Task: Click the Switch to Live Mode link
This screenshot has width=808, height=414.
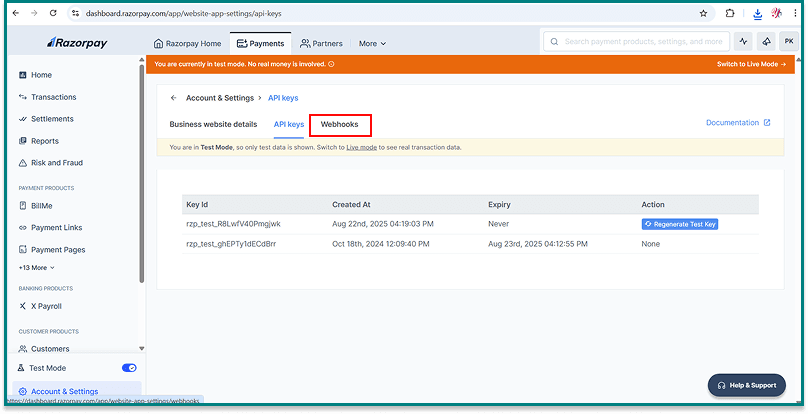Action: 751,64
